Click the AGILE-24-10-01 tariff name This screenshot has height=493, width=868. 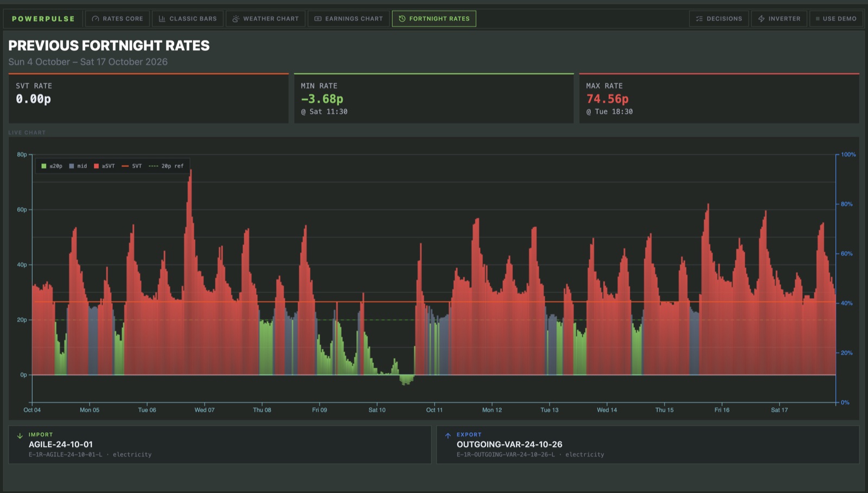61,444
